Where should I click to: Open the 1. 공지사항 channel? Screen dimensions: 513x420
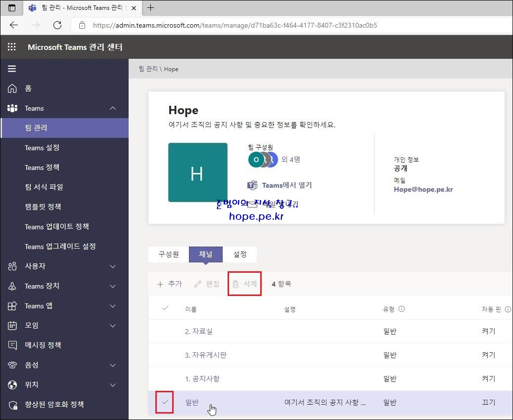pos(202,378)
